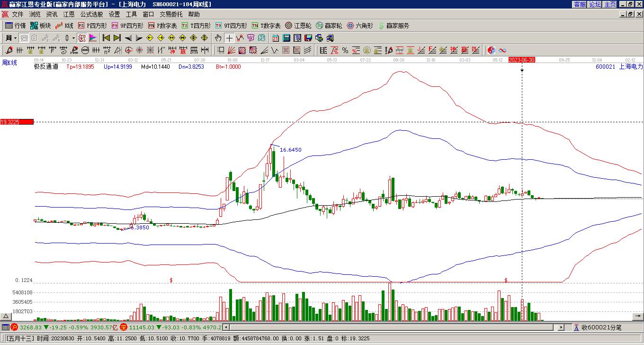Click the yin-yang taiji icon
The image size is (644, 345).
(x=492, y=50)
